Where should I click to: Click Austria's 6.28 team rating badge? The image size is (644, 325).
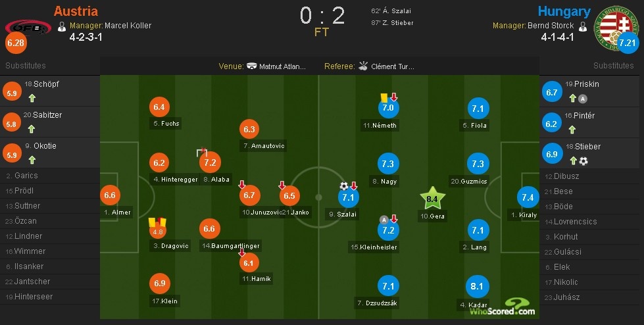click(14, 43)
